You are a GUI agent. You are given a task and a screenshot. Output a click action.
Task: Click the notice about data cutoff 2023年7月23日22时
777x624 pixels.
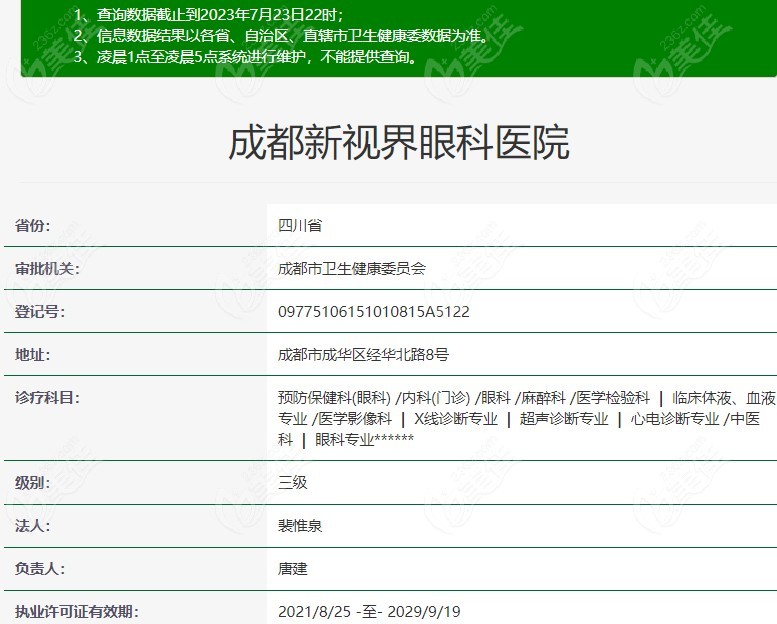pyautogui.click(x=208, y=14)
